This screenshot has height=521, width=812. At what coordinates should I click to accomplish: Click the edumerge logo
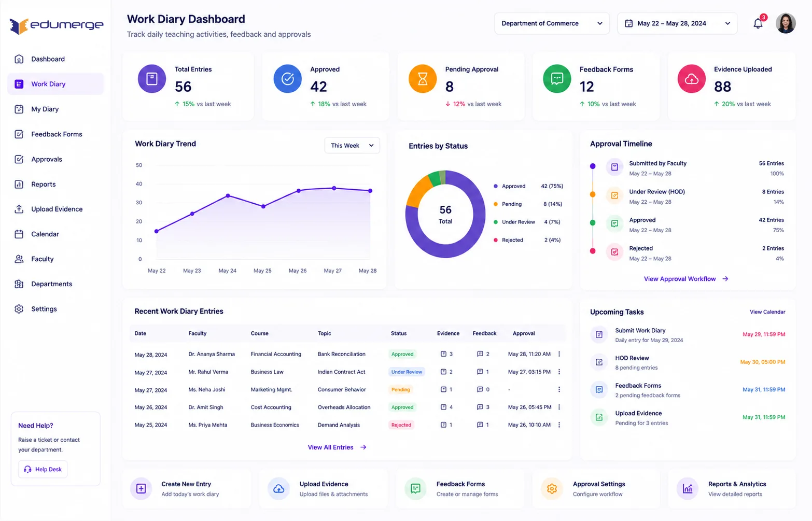[56, 25]
